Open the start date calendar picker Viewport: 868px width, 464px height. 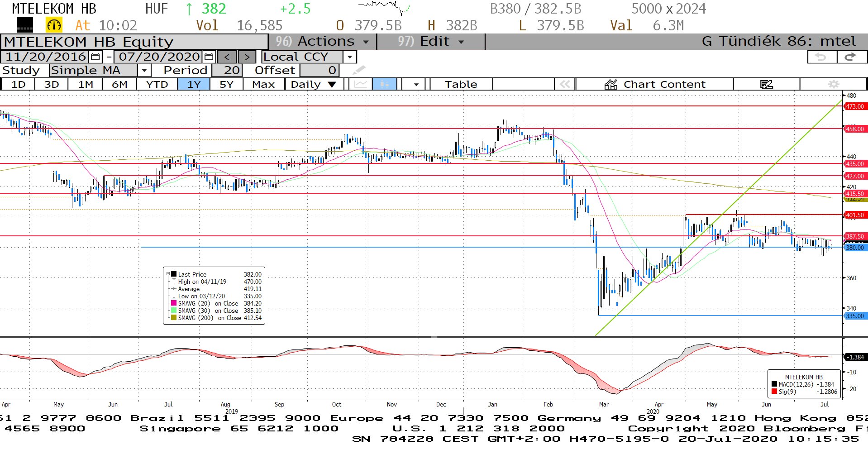click(95, 57)
